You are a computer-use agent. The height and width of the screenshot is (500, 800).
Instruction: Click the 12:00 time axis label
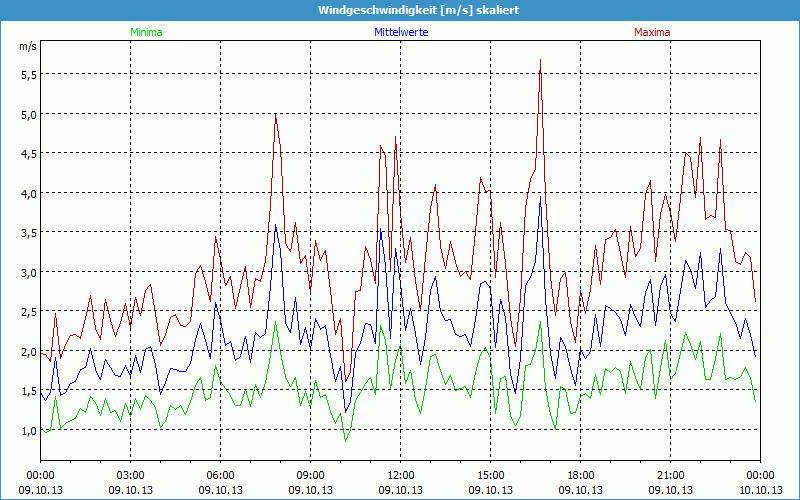[401, 476]
